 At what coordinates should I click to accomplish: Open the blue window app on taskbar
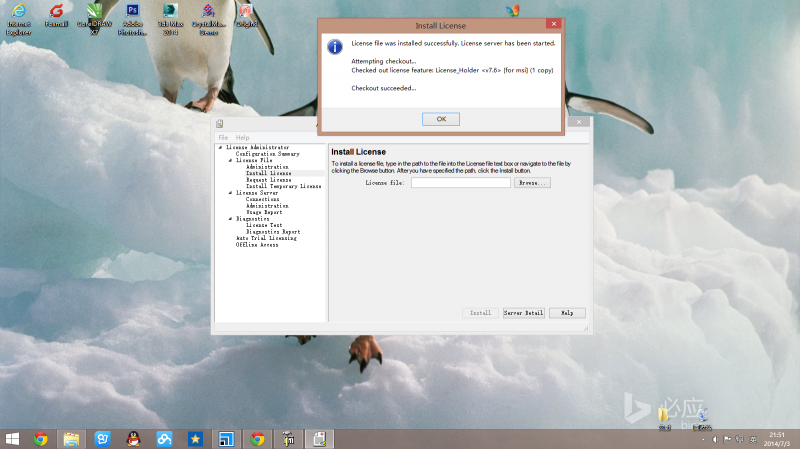226,439
